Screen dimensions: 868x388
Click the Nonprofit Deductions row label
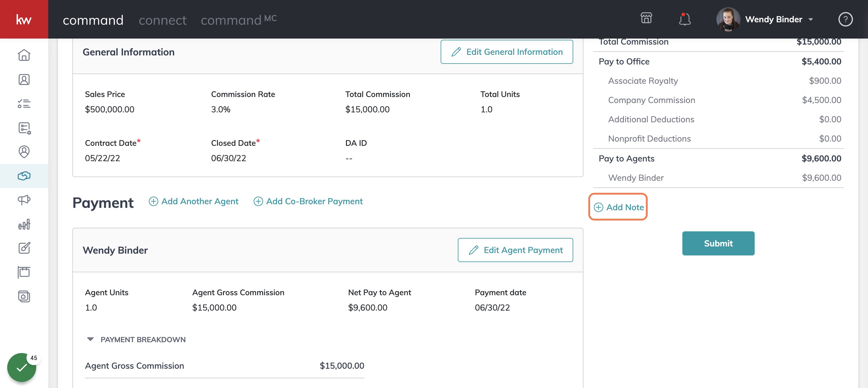click(x=649, y=139)
